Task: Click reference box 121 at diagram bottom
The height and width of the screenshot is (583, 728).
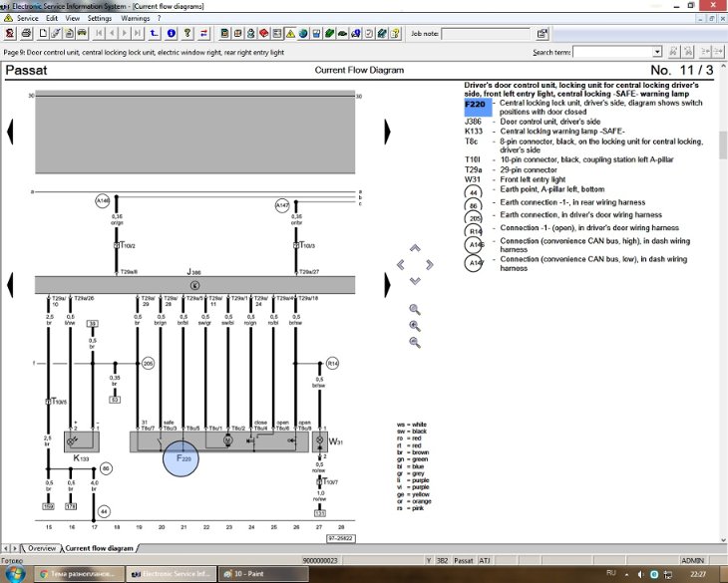Action: 320,513
